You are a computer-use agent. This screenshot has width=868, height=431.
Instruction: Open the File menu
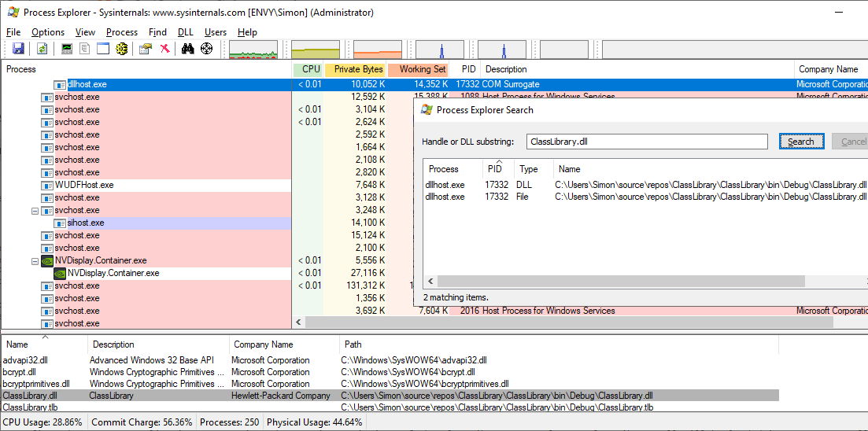13,32
